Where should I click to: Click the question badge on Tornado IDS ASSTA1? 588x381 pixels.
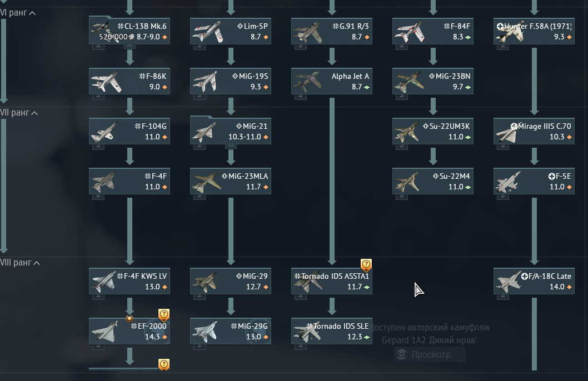click(366, 264)
